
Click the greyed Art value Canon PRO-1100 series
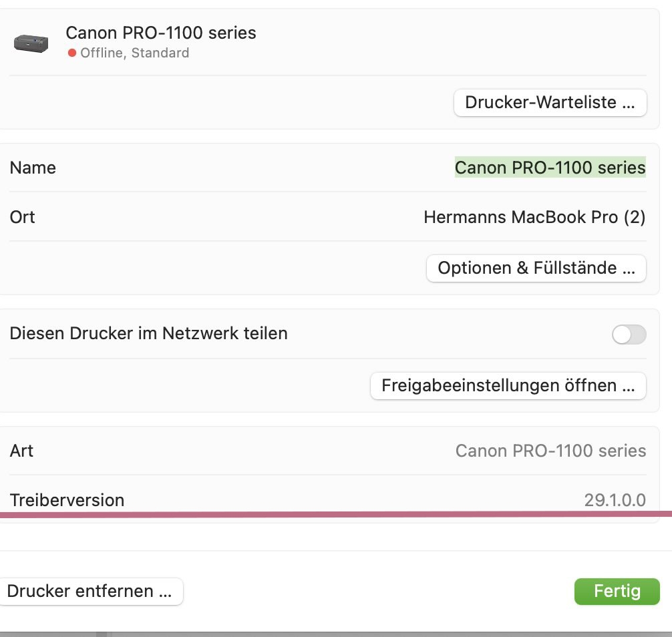[550, 451]
